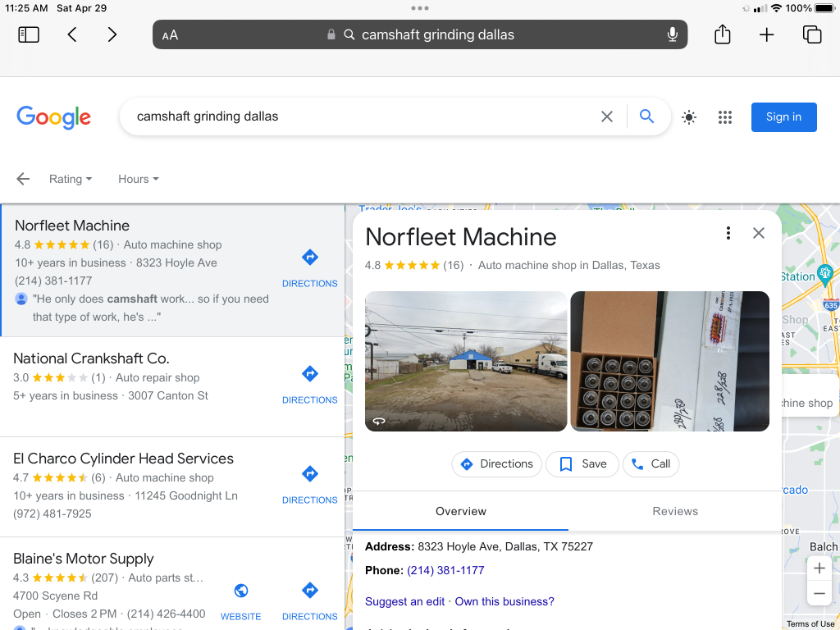Expand the Hours filter dropdown
This screenshot has width=840, height=630.
[x=138, y=179]
